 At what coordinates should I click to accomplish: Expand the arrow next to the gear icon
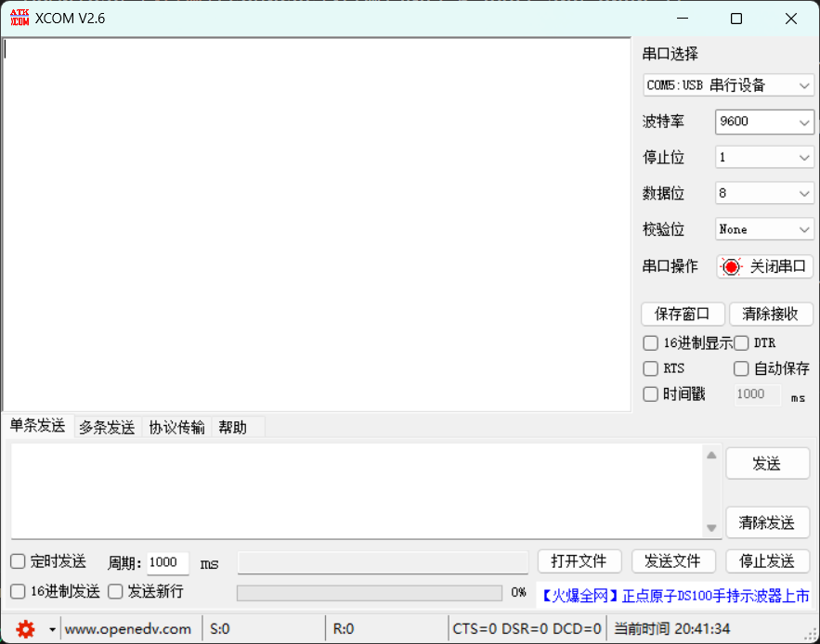click(x=52, y=629)
